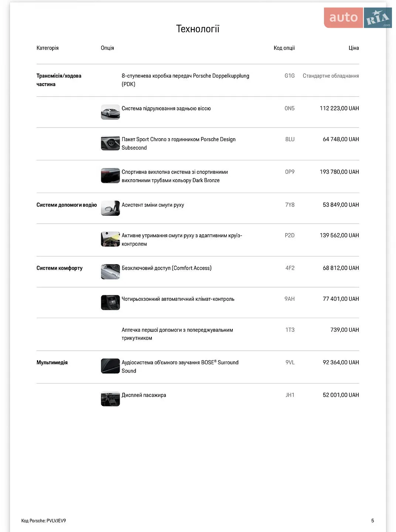
Task: Click the active lane keeping thumbnail
Action: (x=110, y=239)
